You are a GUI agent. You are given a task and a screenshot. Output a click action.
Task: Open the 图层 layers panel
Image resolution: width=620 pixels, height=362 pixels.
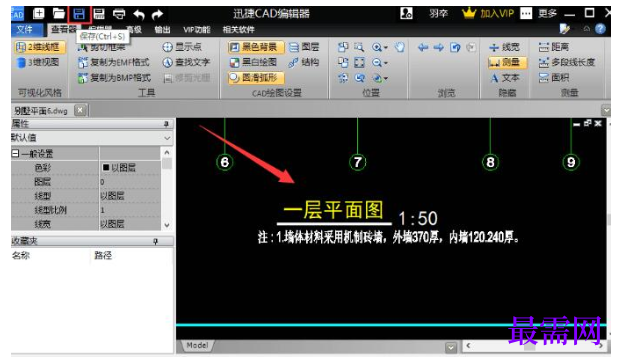(x=304, y=47)
